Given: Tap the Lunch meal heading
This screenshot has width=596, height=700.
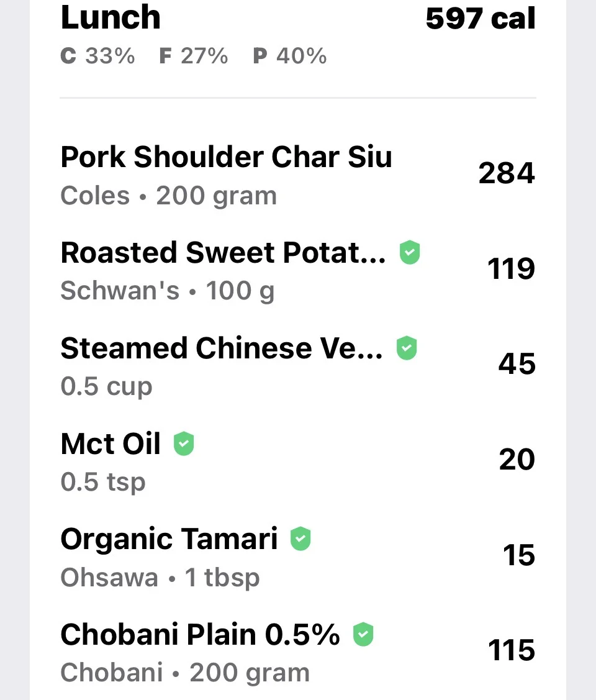Looking at the screenshot, I should (x=111, y=18).
